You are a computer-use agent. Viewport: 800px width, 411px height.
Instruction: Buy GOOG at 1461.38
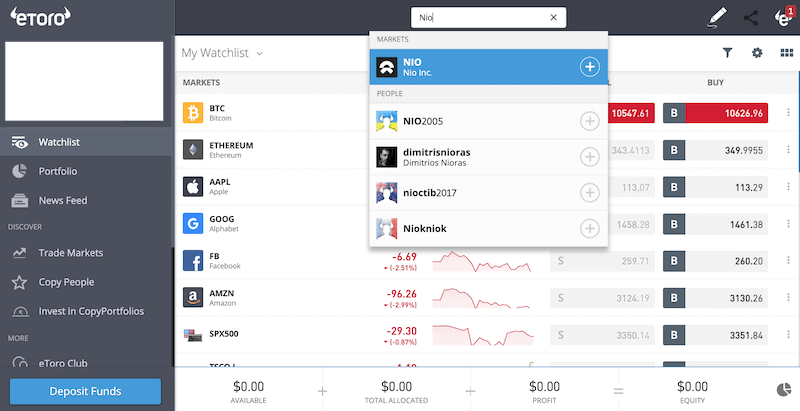coord(715,224)
